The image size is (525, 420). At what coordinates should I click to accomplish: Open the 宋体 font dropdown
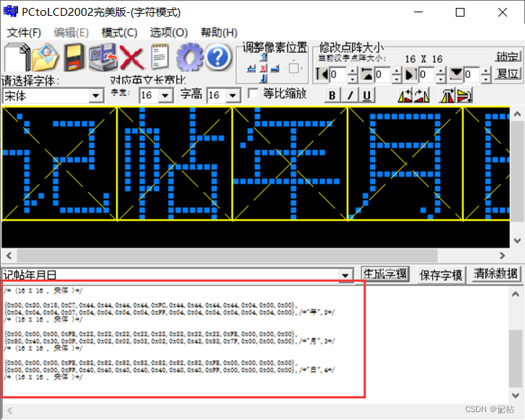(96, 96)
